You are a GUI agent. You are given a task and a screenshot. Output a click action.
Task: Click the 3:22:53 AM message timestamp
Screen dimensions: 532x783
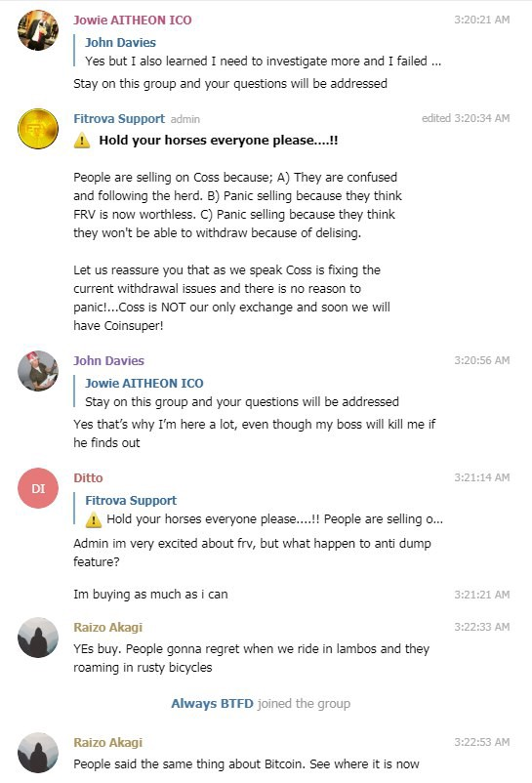(x=482, y=742)
